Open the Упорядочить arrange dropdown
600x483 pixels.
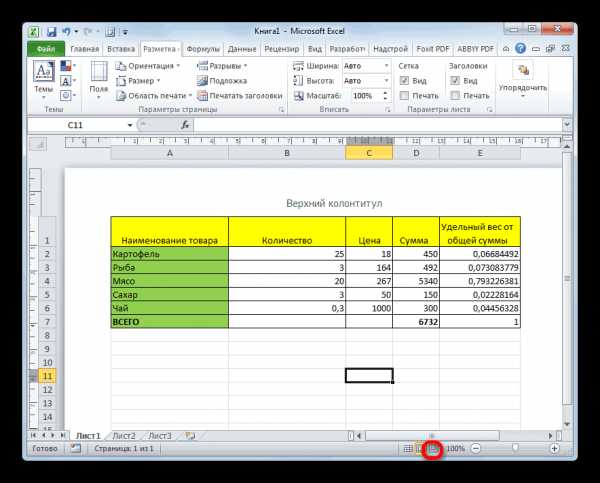point(523,80)
